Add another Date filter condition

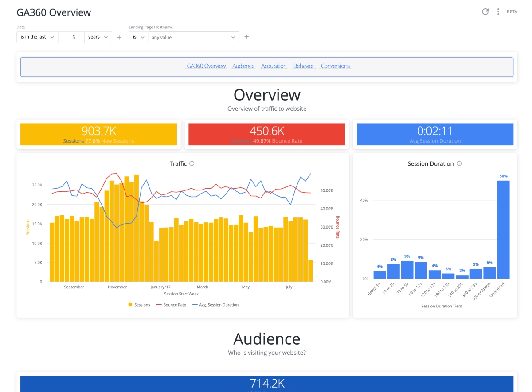click(x=119, y=38)
